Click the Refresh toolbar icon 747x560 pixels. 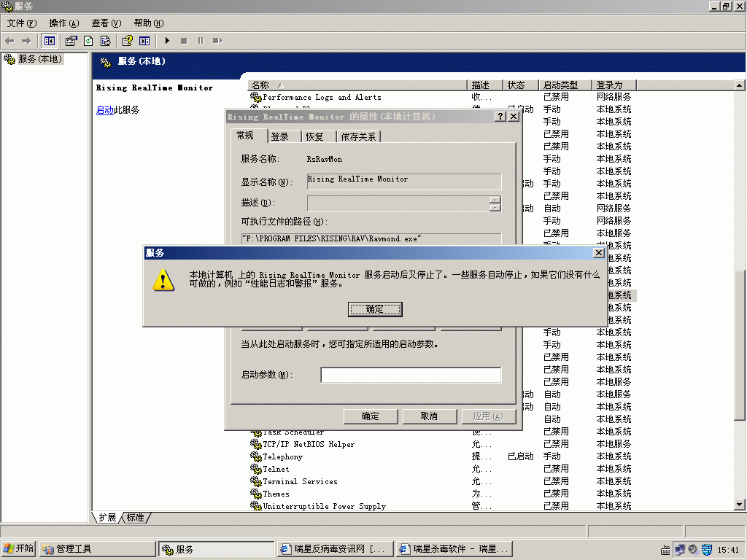[88, 41]
